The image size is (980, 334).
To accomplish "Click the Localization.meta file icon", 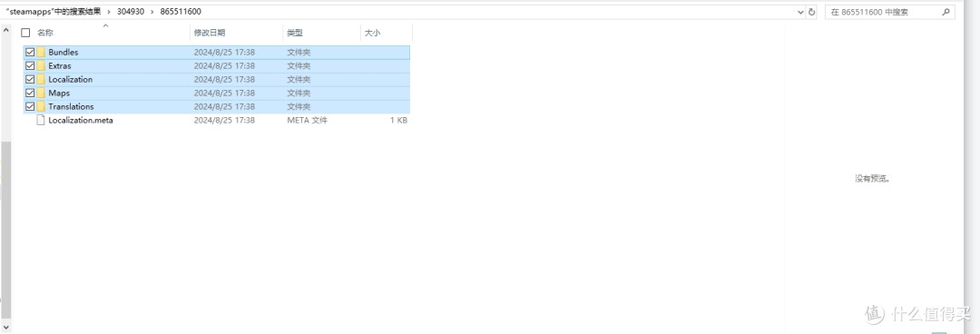I will [x=41, y=120].
